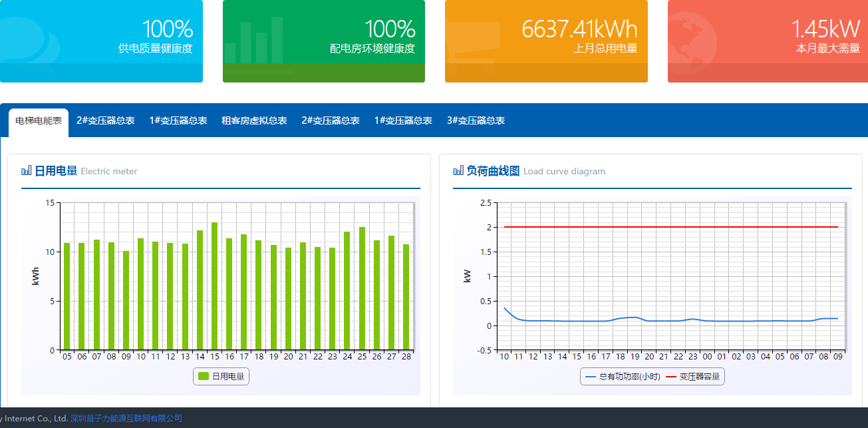The height and width of the screenshot is (428, 868).
Task: Toggle 总有功功率(小时) series in legend
Action: point(623,377)
